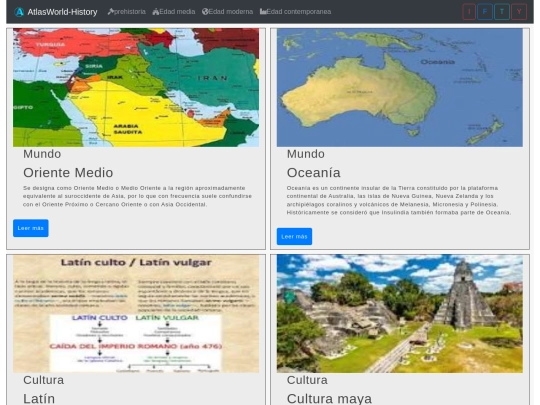Click the red Y social button
This screenshot has width=540, height=405.
[519, 12]
